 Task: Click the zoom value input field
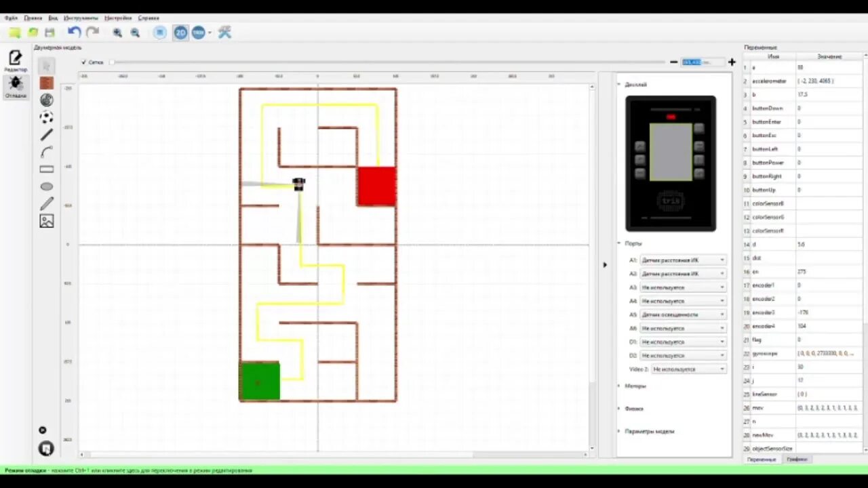coord(703,62)
